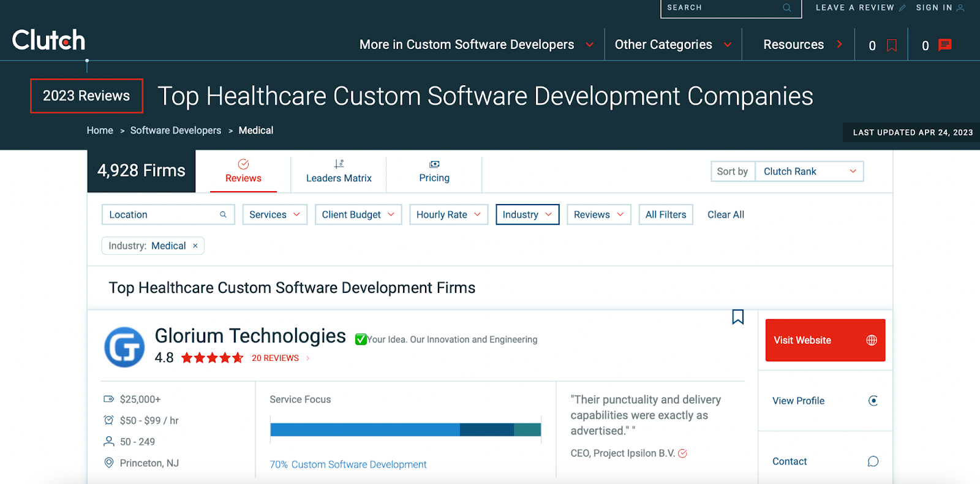Click the search magnifier icon in header
Viewport: 980px width, 484px height.
(x=787, y=8)
